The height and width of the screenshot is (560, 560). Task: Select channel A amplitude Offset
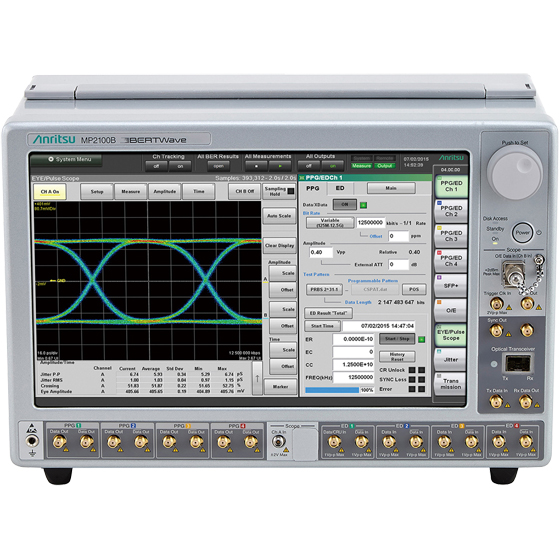point(282,290)
